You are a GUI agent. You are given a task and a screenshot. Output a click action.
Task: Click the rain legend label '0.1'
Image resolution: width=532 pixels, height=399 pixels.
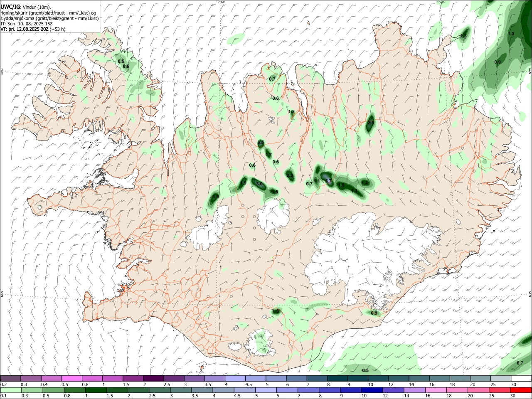[4, 396]
